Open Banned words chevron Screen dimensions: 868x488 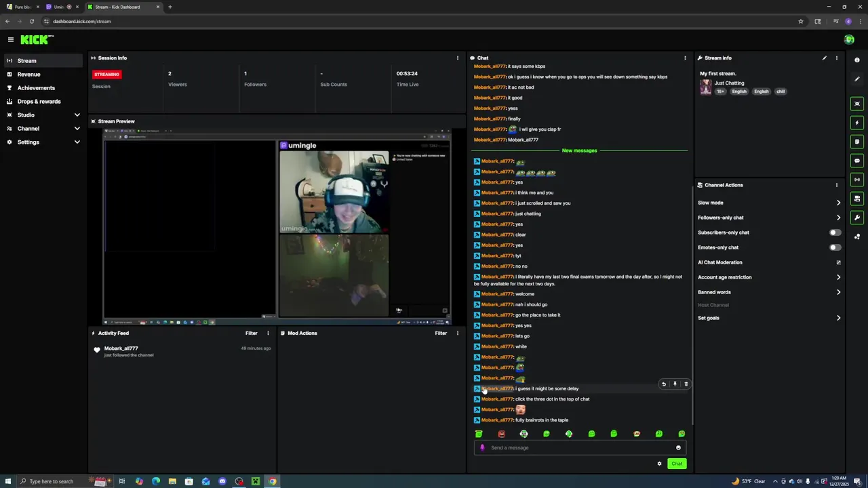coord(838,292)
